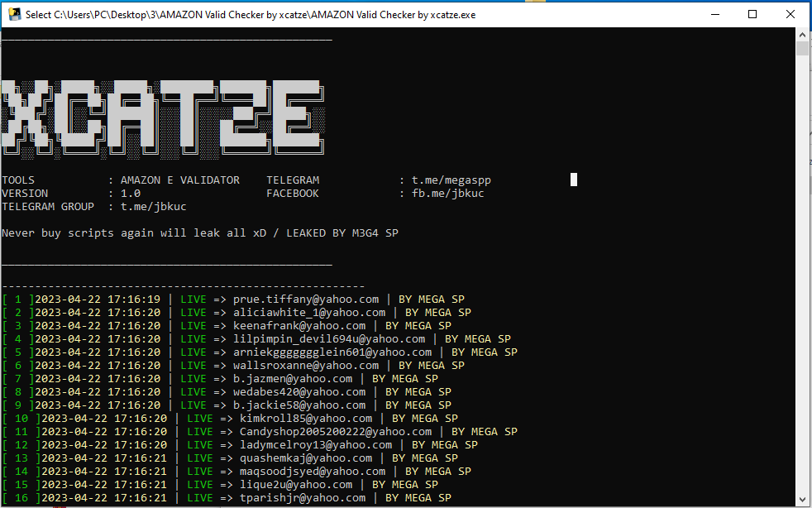
Task: Click the scrollbar down arrow
Action: (x=802, y=500)
